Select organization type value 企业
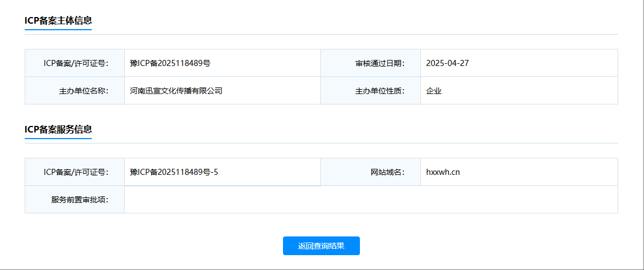 pyautogui.click(x=434, y=91)
